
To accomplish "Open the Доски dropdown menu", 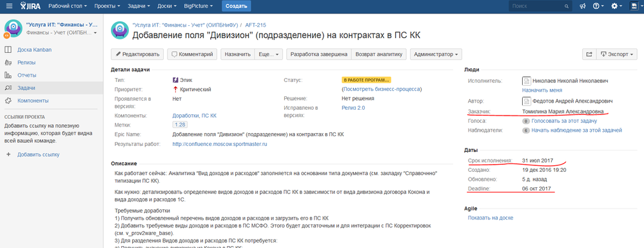I will (x=167, y=6).
